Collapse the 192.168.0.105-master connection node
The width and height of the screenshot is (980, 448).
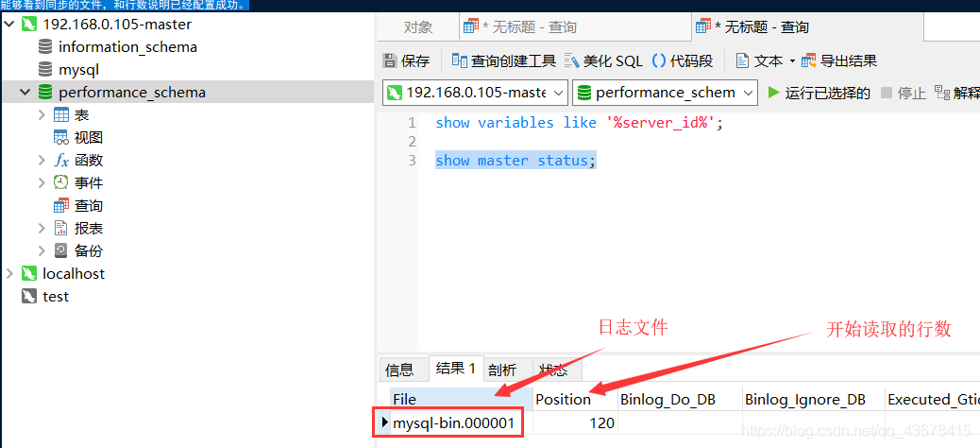(x=8, y=25)
